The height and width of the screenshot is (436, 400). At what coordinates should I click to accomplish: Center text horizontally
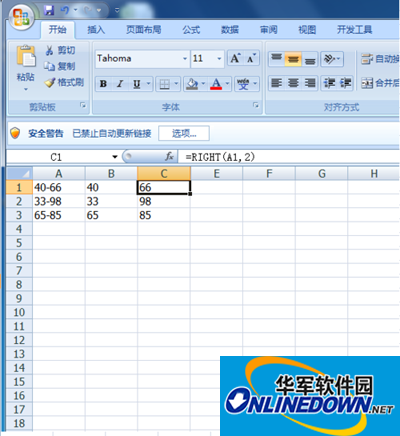click(293, 83)
